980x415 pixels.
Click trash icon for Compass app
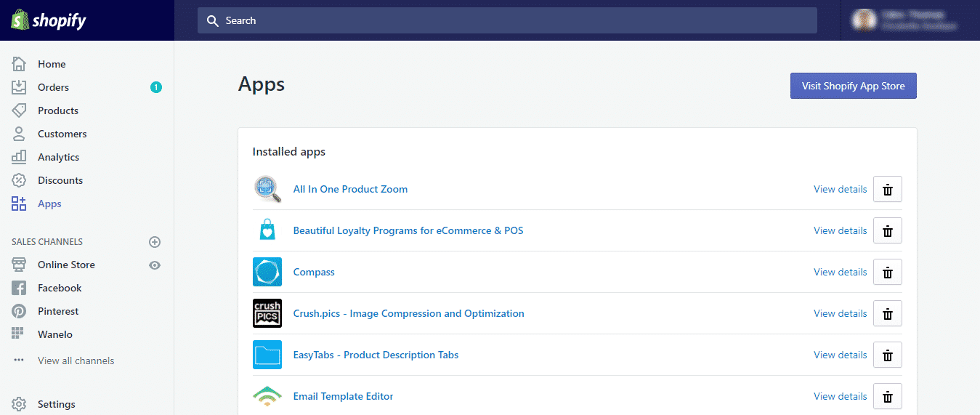(887, 272)
